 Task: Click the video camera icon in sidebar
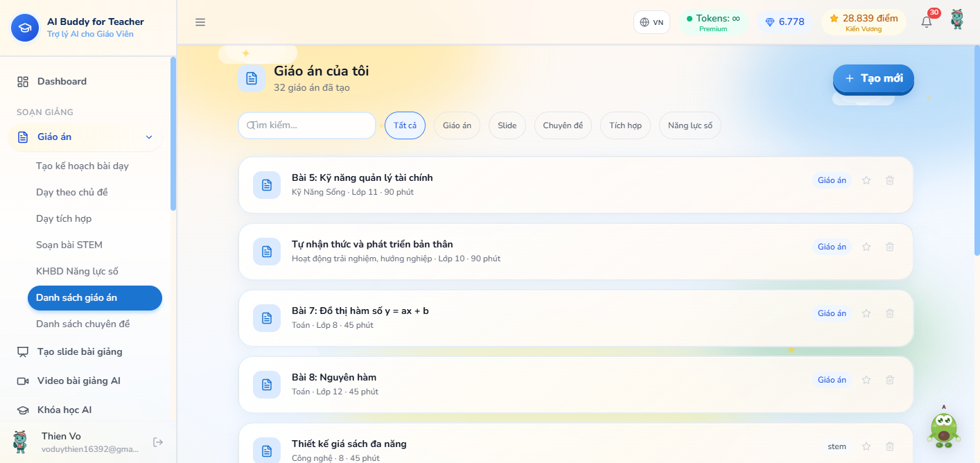23,381
